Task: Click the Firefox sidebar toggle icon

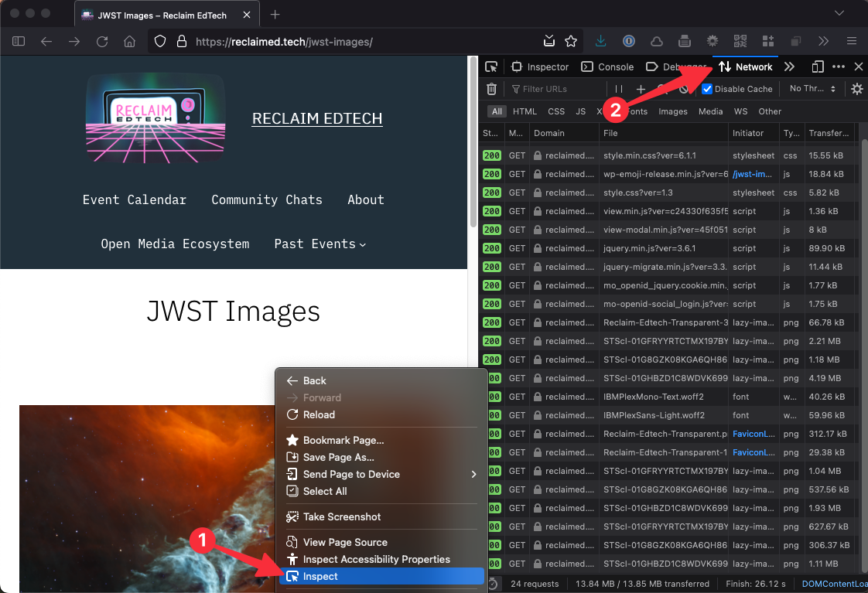Action: (x=19, y=42)
